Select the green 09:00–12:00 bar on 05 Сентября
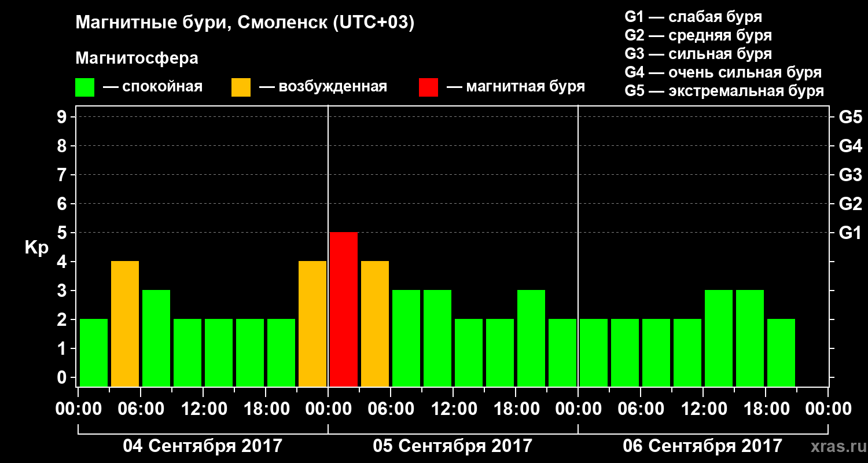The image size is (868, 463). pyautogui.click(x=437, y=338)
